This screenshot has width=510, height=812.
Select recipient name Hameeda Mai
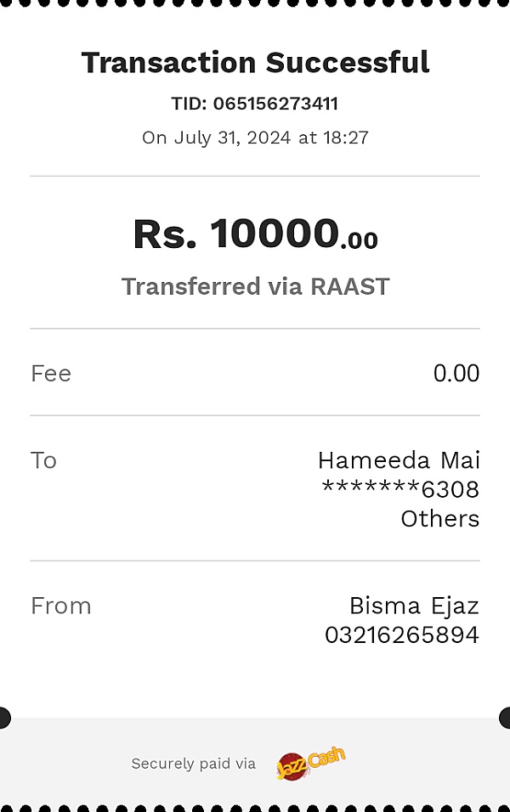pos(399,460)
